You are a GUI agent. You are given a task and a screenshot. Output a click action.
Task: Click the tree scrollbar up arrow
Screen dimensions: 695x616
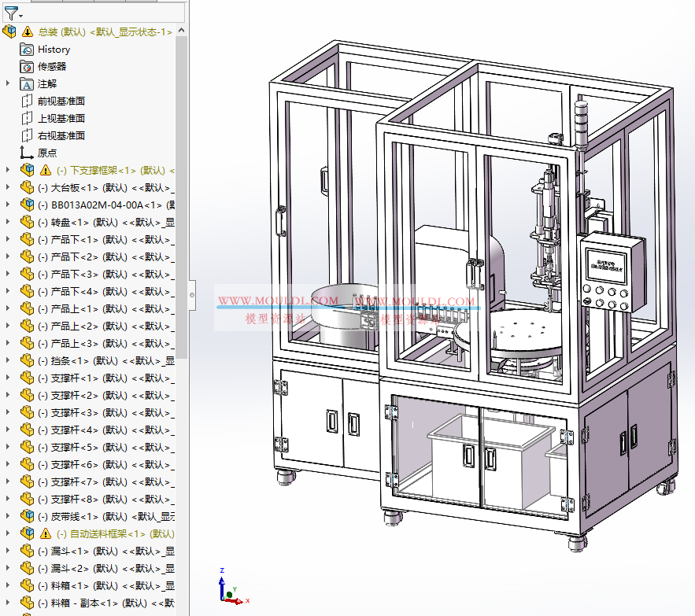tap(182, 29)
